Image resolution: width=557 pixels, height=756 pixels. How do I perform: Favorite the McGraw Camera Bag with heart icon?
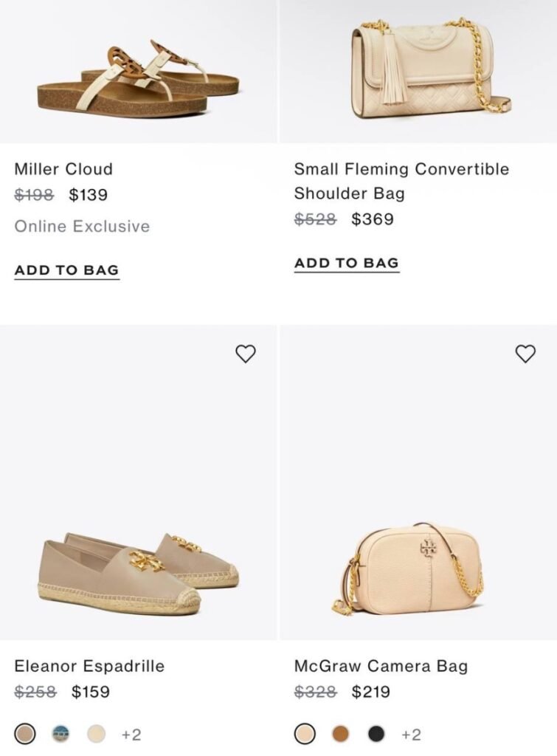pos(525,354)
